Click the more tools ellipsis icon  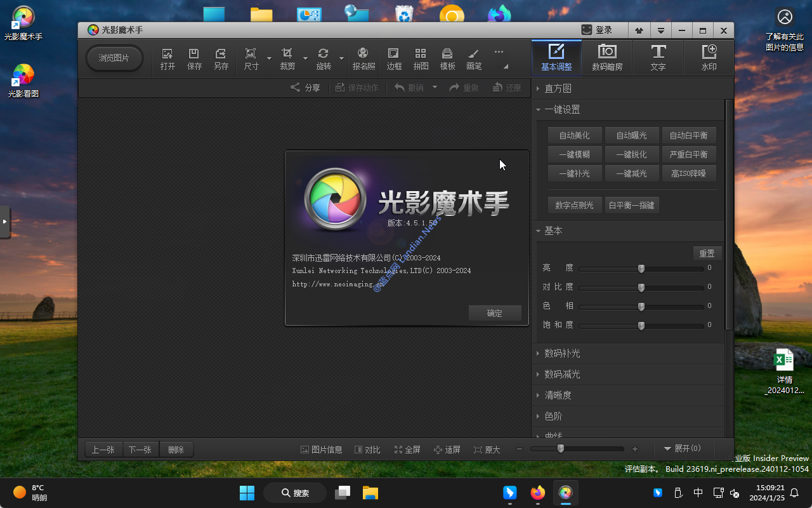(499, 52)
